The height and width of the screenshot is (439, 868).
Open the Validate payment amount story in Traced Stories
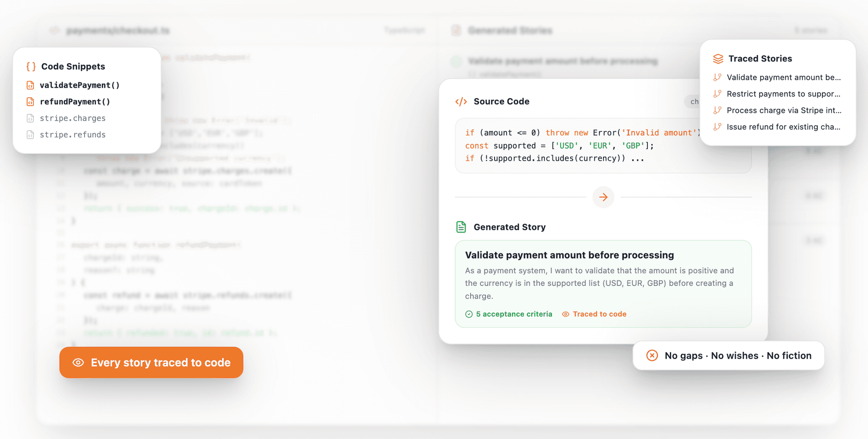(x=783, y=77)
